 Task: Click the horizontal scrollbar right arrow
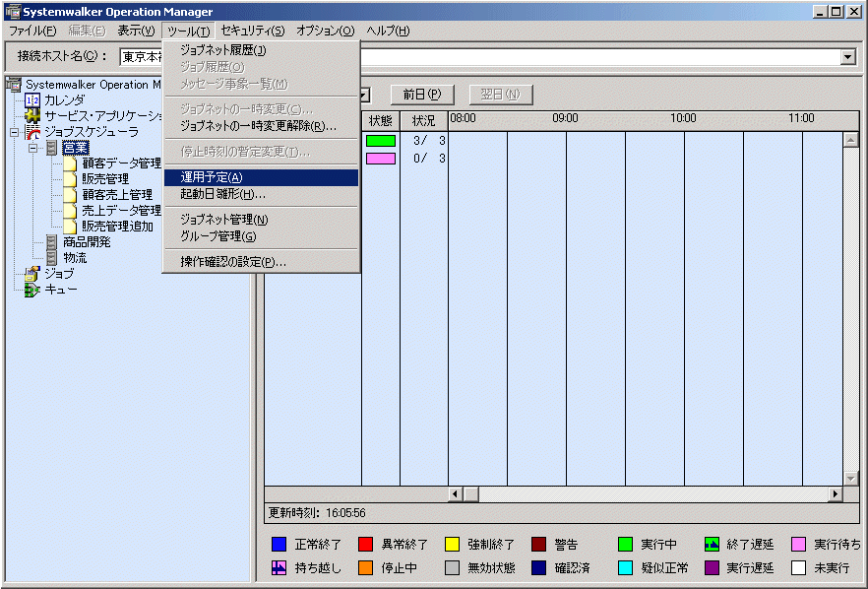[836, 493]
